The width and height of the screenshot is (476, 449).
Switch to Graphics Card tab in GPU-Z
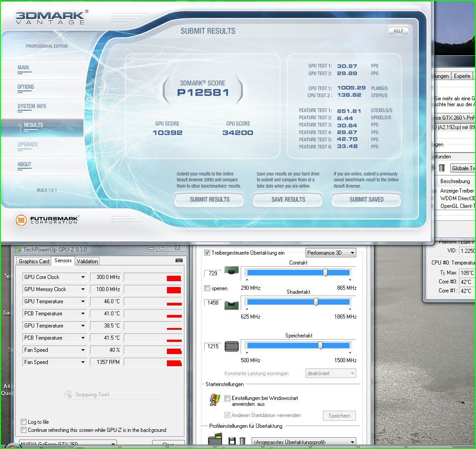coord(34,261)
